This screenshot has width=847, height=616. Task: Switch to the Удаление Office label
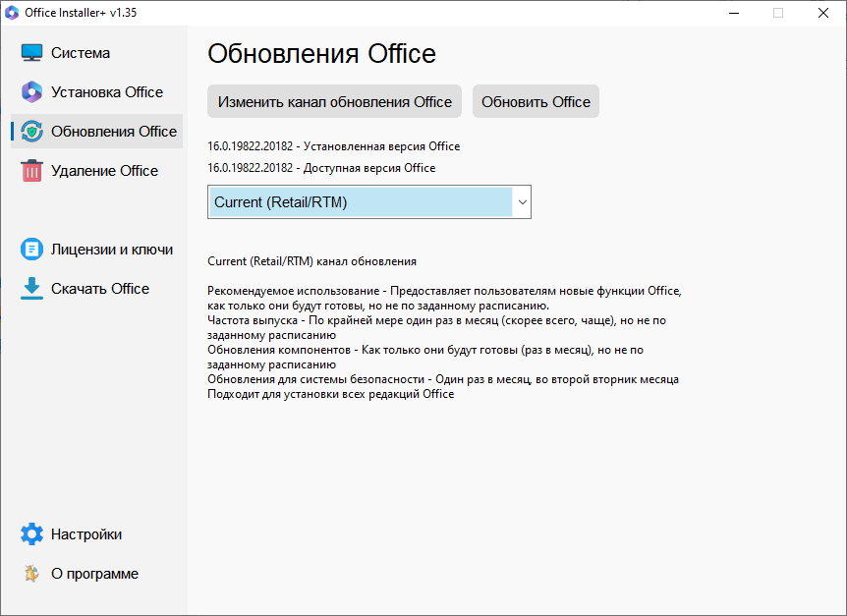(104, 171)
